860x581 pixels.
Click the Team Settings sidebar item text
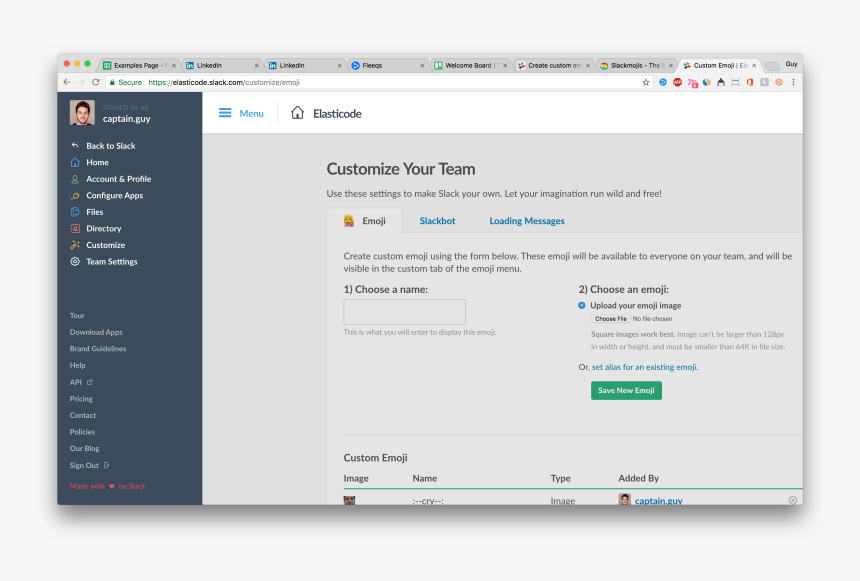[x=111, y=262]
